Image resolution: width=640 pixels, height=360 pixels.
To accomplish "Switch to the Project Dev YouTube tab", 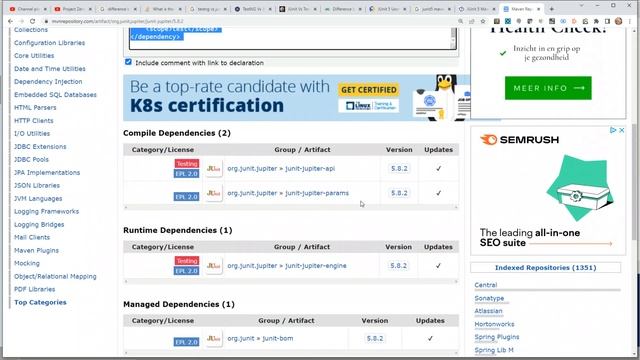I will pyautogui.click(x=73, y=9).
